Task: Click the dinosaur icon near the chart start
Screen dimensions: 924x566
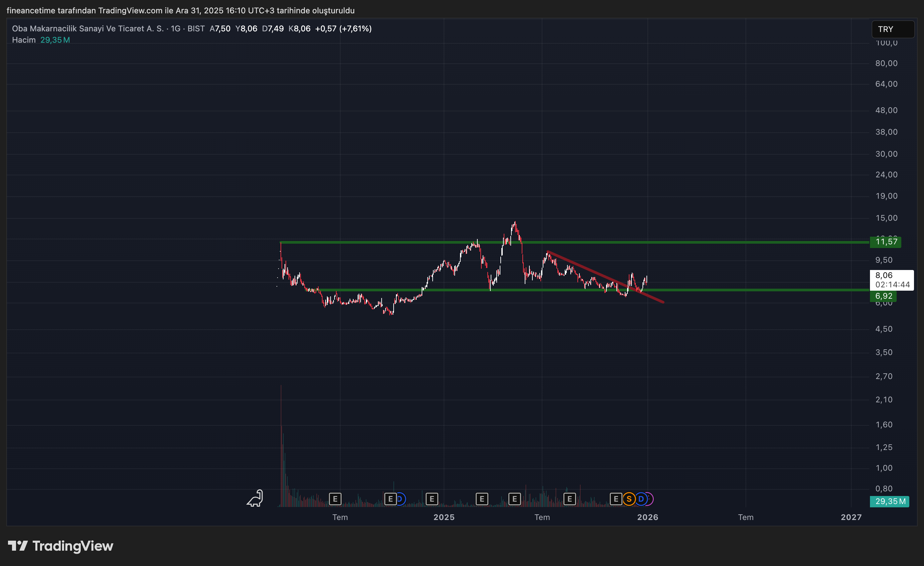Action: point(255,499)
